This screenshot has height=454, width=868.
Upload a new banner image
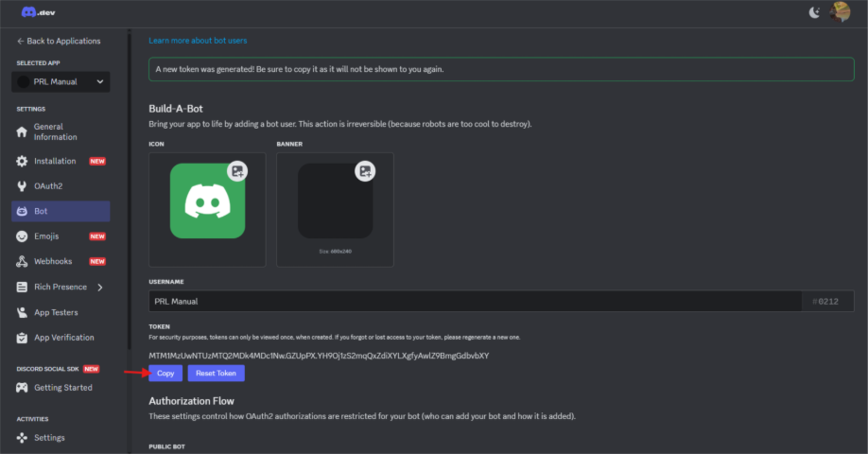click(x=365, y=171)
